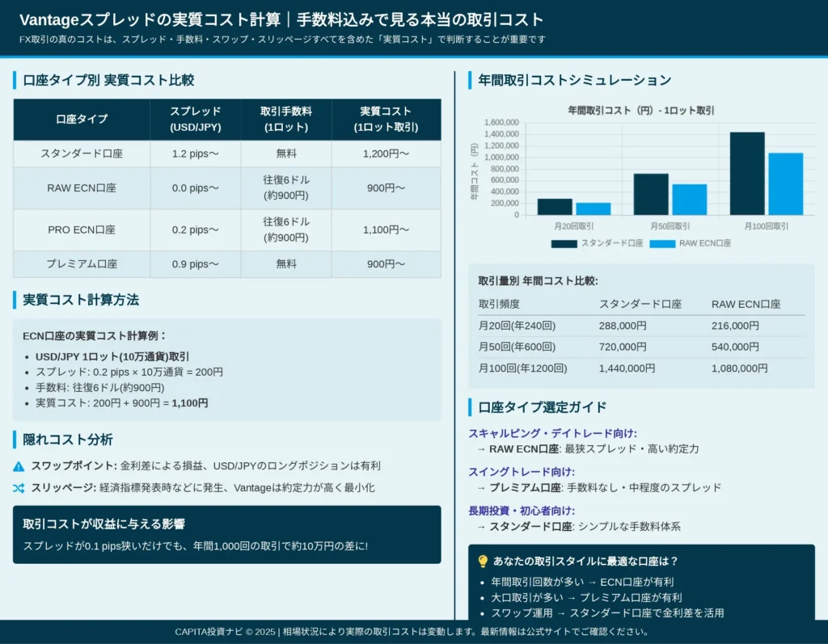
Task: Click the 往復6ドル fee in the PRO ECN口座 row
Action: click(286, 229)
